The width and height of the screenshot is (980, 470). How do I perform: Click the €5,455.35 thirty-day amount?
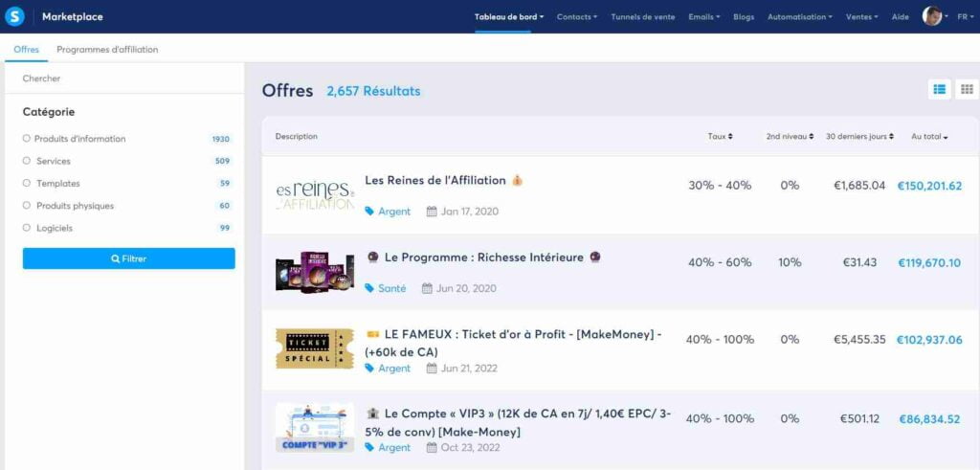click(x=859, y=340)
